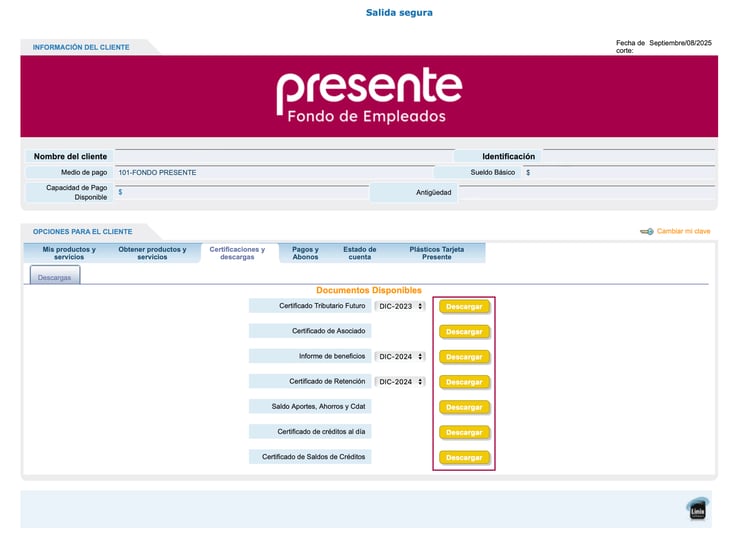The height and width of the screenshot is (540, 740).
Task: Click the Certificado de Saldos de Créditos label
Action: point(310,457)
